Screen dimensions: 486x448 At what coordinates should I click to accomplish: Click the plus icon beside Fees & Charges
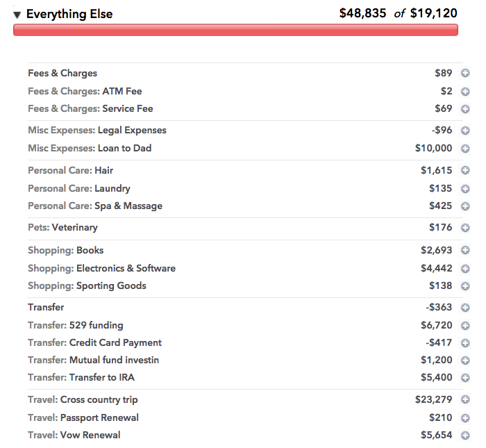click(x=465, y=74)
